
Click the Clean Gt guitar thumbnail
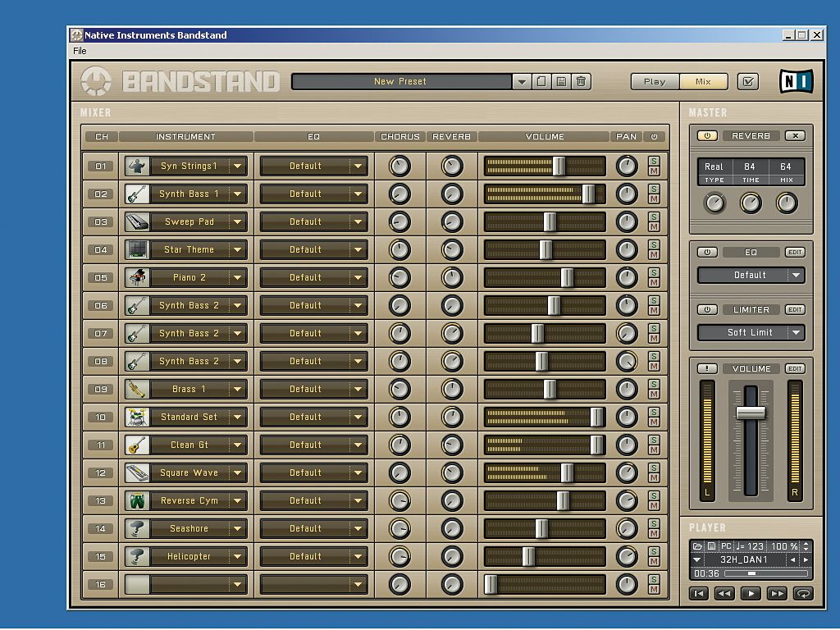click(x=137, y=445)
